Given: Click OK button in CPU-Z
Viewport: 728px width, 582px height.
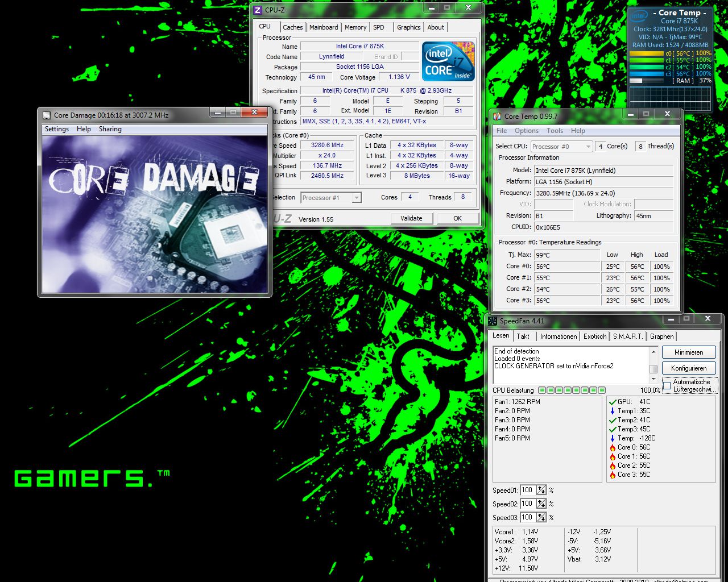Looking at the screenshot, I should click(457, 218).
